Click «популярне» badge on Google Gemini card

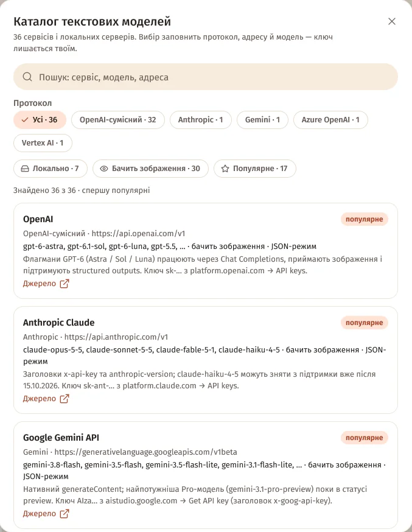click(x=364, y=438)
